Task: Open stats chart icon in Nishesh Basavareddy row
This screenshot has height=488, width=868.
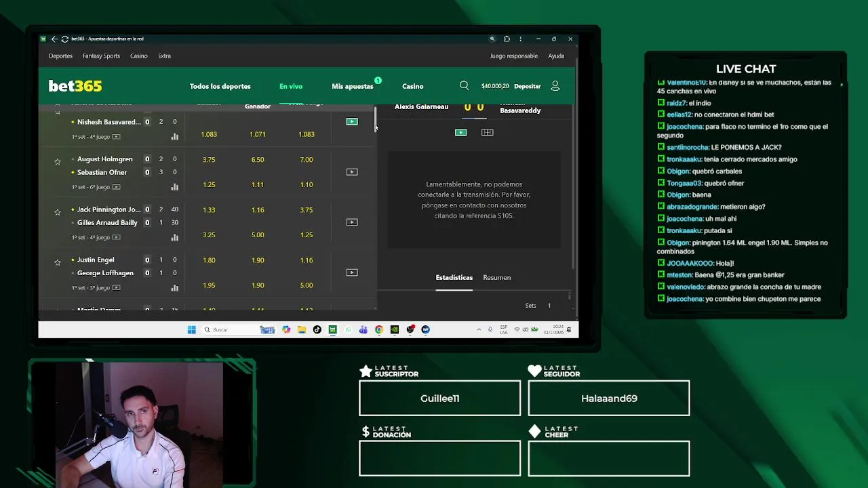Action: coord(174,136)
